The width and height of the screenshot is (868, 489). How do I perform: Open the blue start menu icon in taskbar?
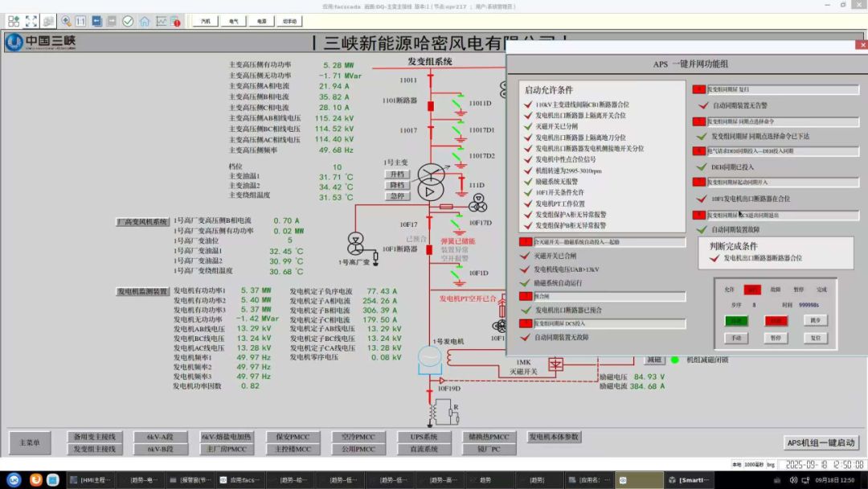click(x=14, y=479)
